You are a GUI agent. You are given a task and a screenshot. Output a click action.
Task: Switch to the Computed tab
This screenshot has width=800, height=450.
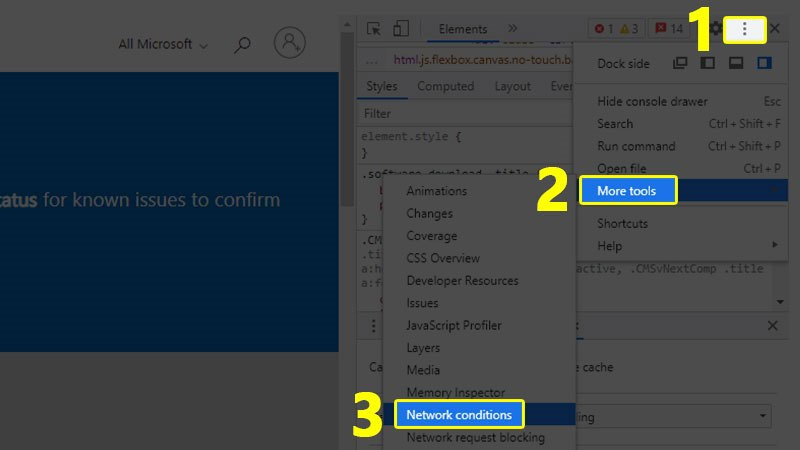[445, 86]
